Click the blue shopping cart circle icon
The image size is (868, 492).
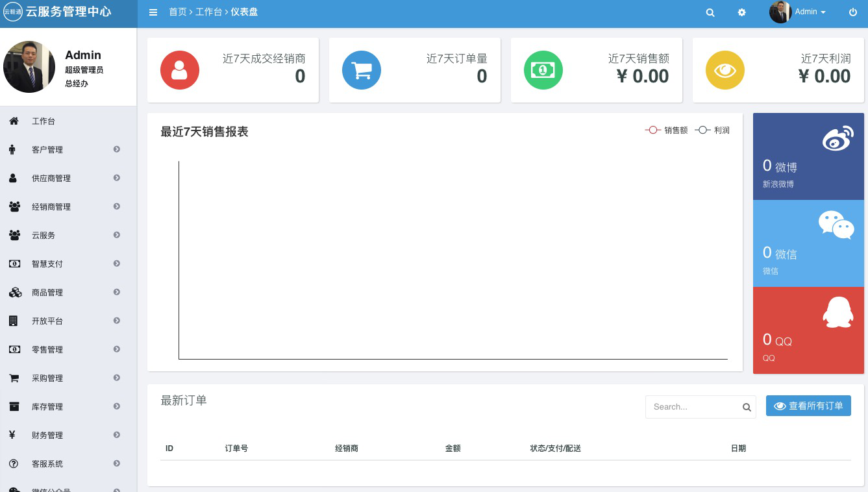tap(362, 70)
